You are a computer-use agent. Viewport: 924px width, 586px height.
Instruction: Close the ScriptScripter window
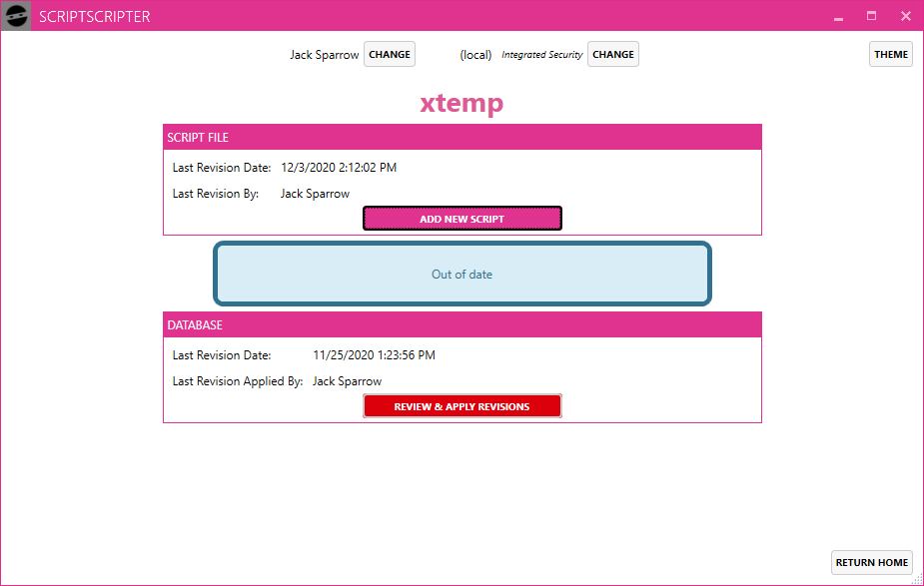click(x=906, y=16)
